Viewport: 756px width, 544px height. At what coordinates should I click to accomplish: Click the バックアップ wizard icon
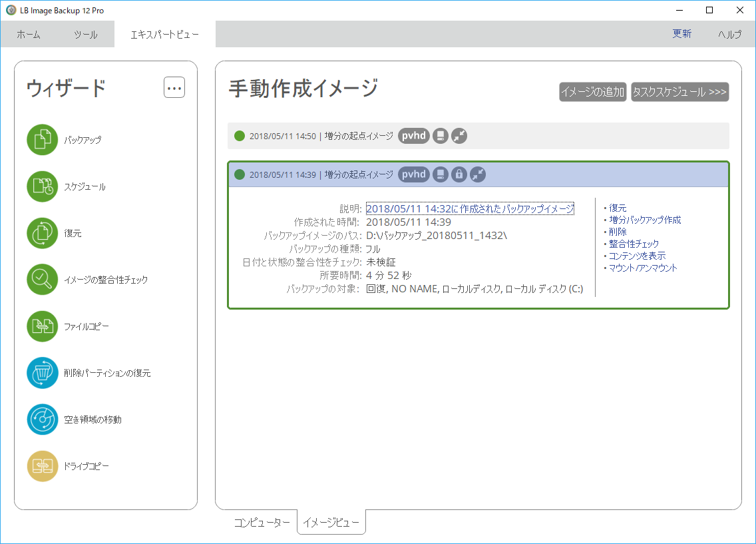43,140
